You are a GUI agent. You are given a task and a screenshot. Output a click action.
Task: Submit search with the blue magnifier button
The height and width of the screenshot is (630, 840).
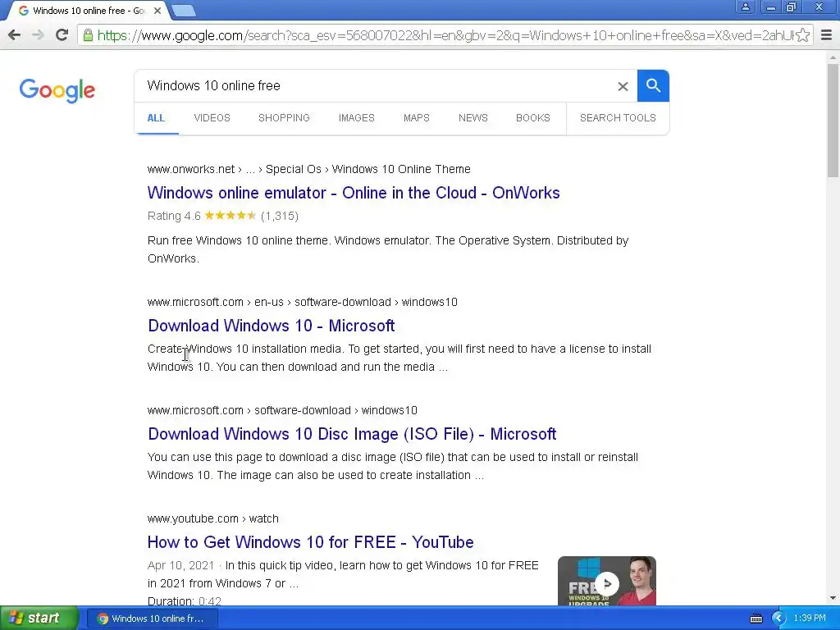pyautogui.click(x=653, y=85)
